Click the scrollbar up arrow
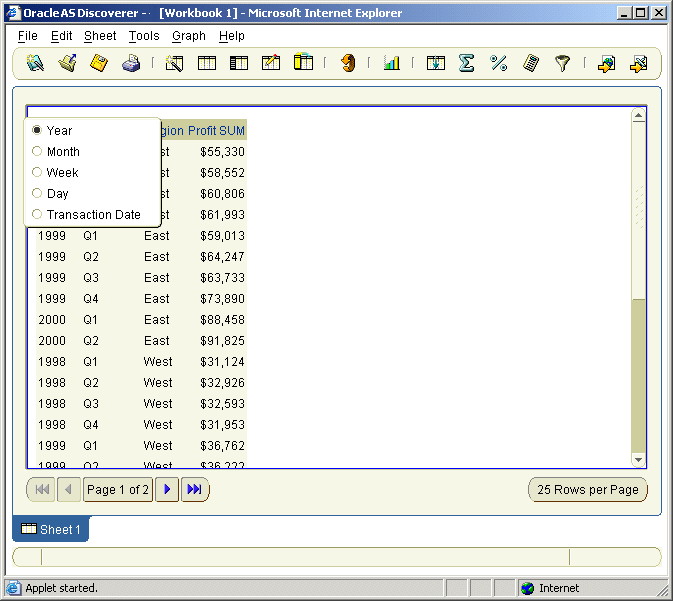 639,115
